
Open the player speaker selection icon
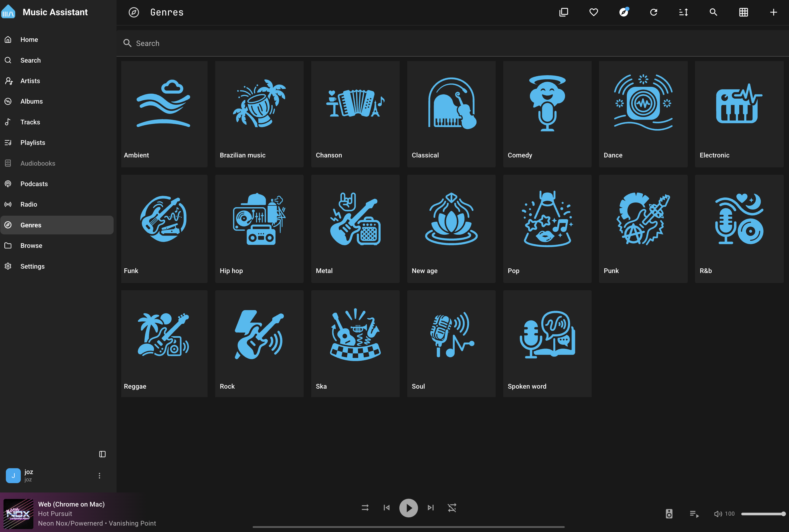click(669, 514)
